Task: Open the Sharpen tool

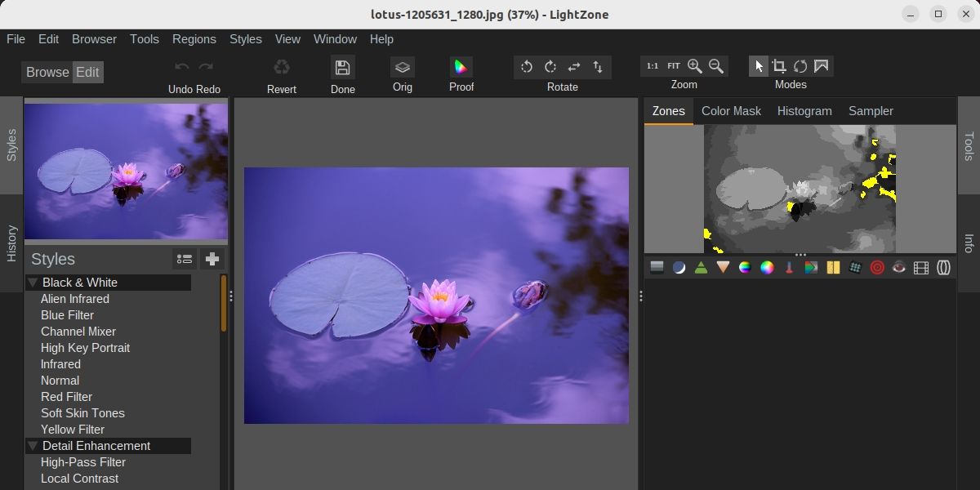Action: coord(701,267)
